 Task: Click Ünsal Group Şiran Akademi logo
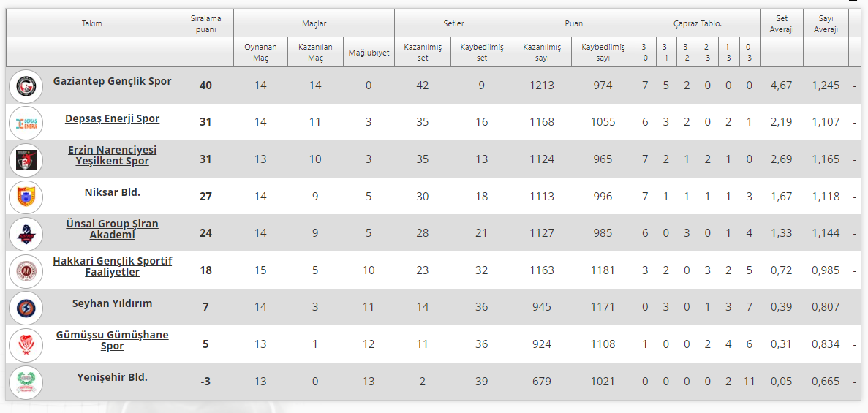(x=26, y=234)
